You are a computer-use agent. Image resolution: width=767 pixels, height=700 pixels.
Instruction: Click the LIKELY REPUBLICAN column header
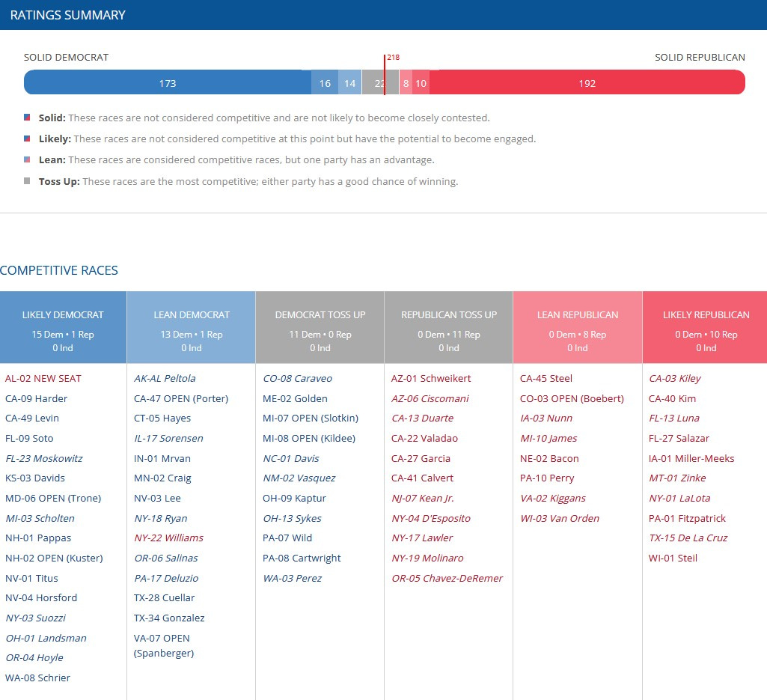705,327
